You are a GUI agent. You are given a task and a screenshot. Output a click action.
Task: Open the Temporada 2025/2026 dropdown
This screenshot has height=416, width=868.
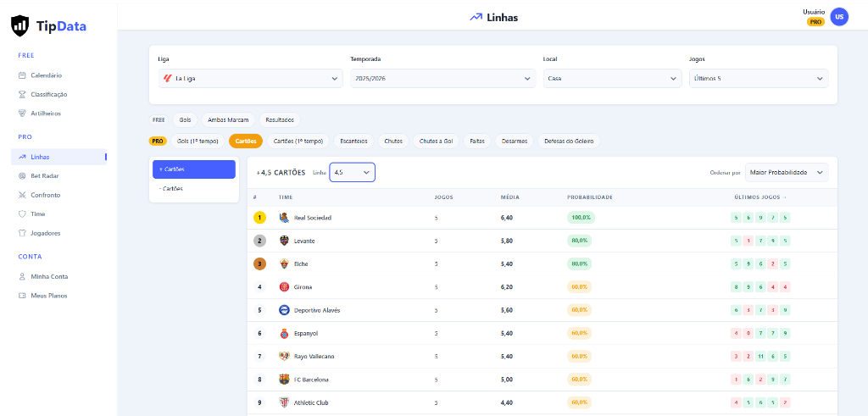[442, 79]
